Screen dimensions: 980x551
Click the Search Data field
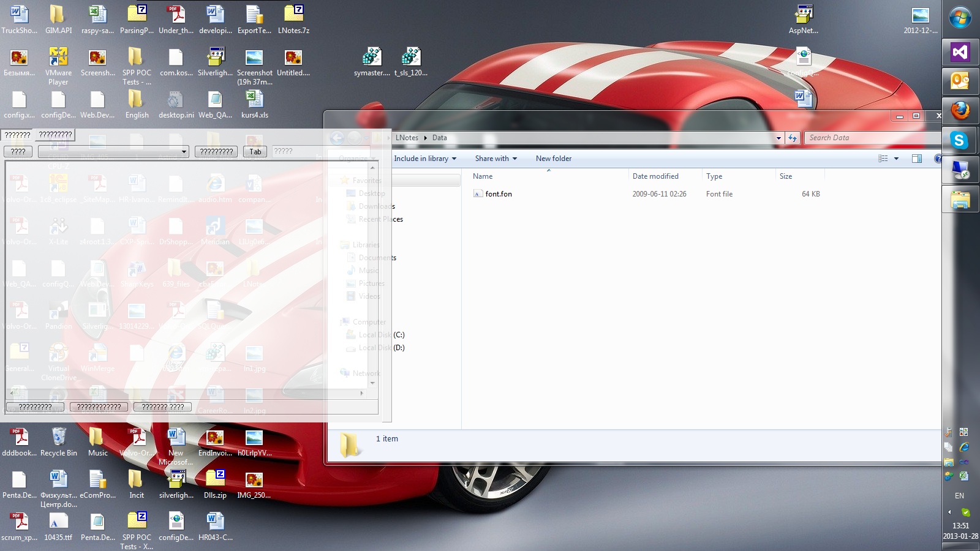(872, 138)
